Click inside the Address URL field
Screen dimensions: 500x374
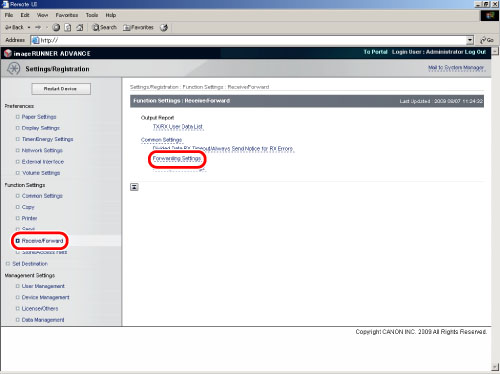point(252,40)
